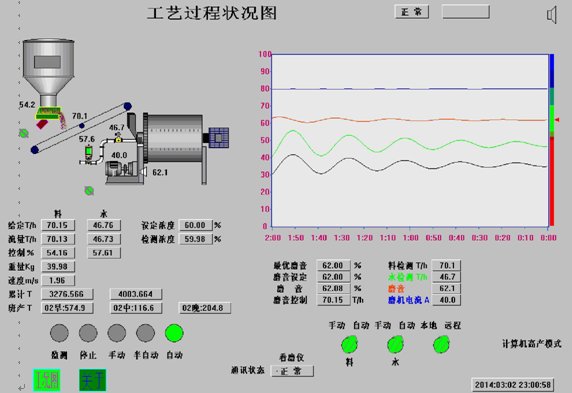Select the 停止 mode indicator light
The height and width of the screenshot is (393, 572).
click(88, 333)
